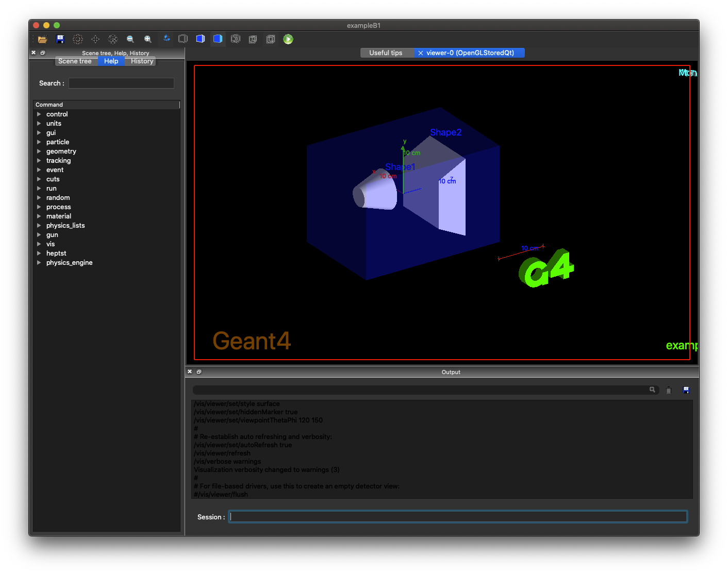Expand the cuts command group

(39, 179)
